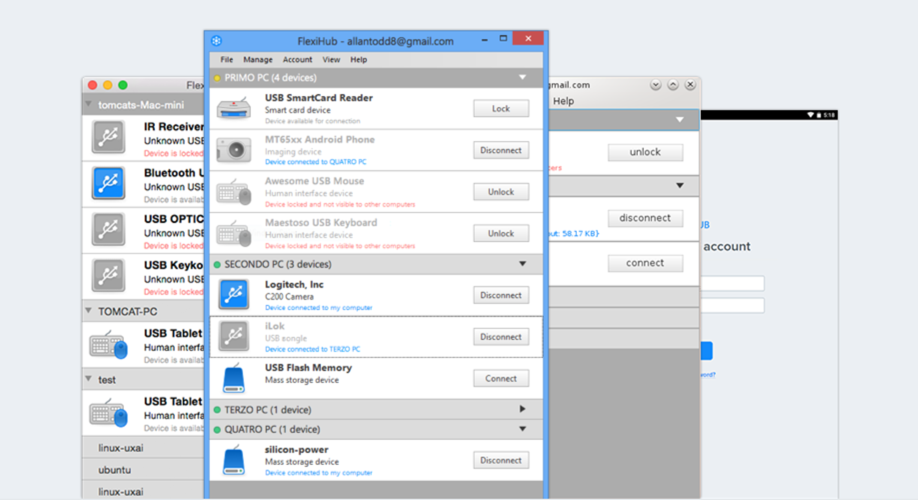Collapse the SECONDO PC device group
This screenshot has width=918, height=500.
coord(522,264)
